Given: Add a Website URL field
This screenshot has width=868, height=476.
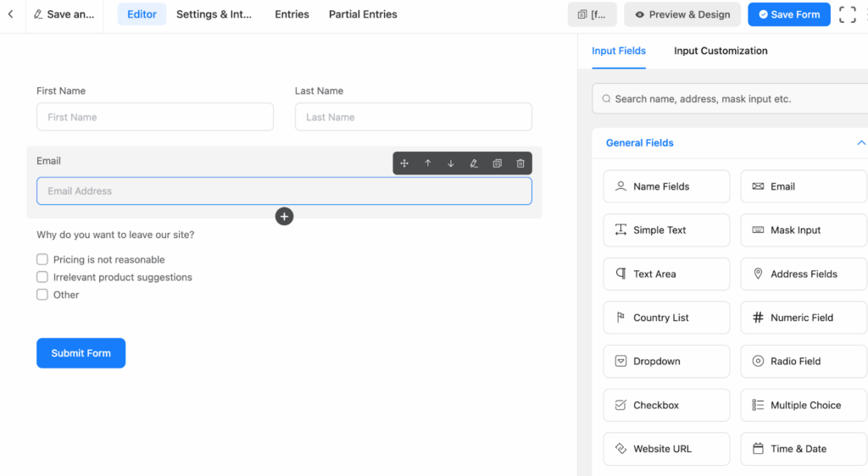Looking at the screenshot, I should (666, 448).
